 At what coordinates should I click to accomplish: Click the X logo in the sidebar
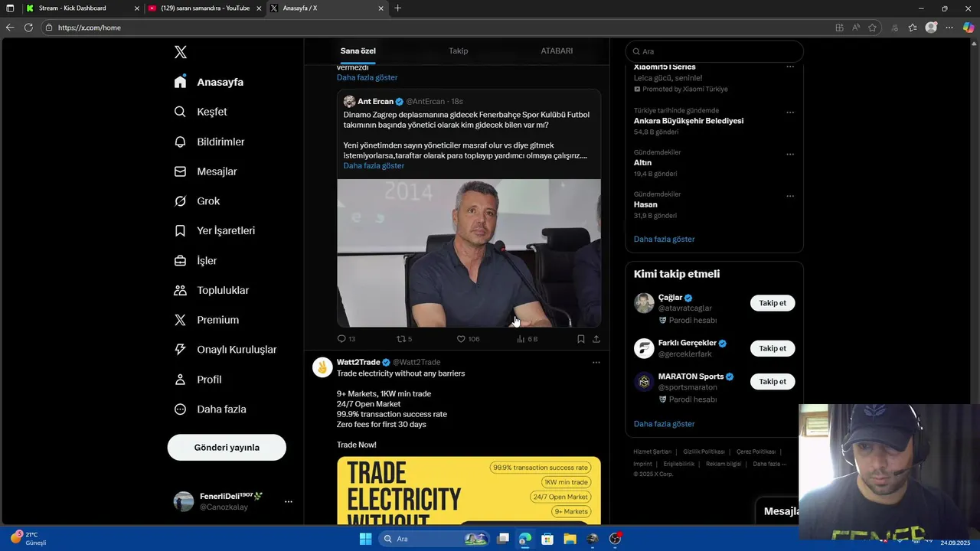point(181,52)
